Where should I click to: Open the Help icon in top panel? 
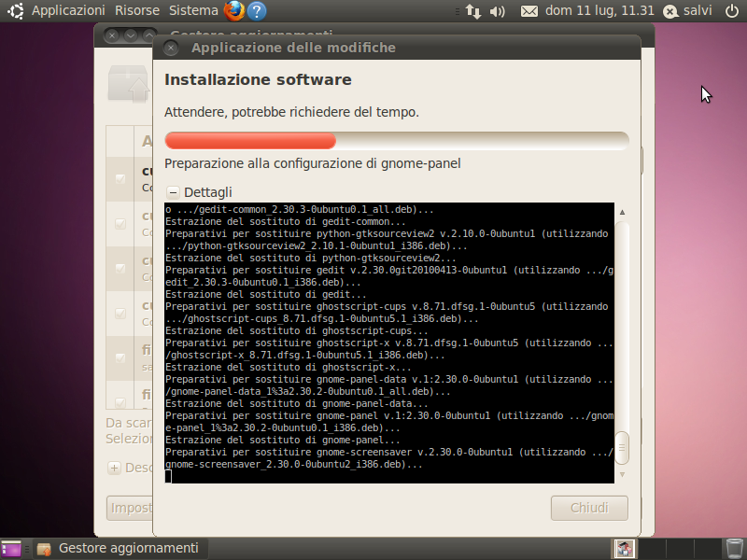point(257,11)
